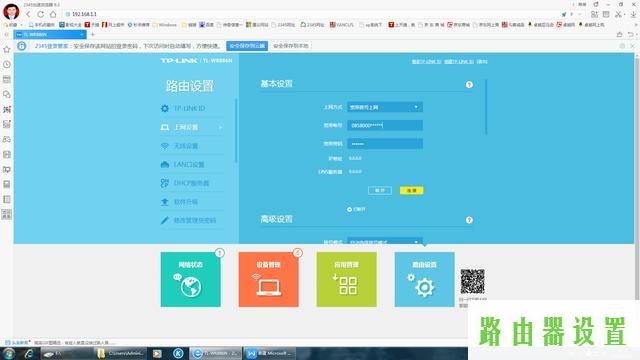The width and height of the screenshot is (640, 360).
Task: Click the first TP-LINK ID link at top right
Action: click(x=426, y=62)
